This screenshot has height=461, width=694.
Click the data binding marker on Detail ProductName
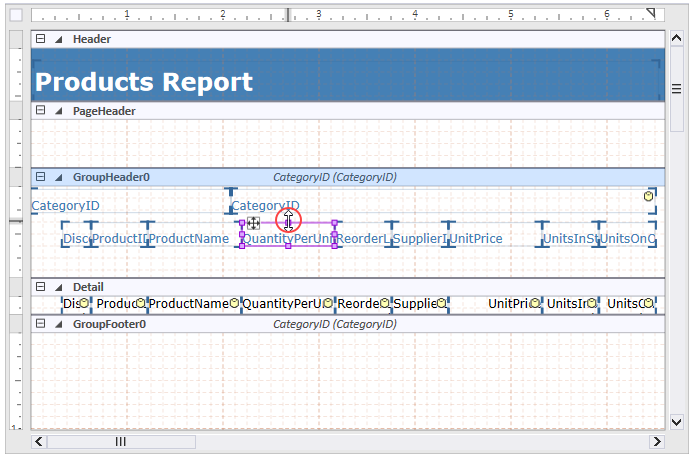pyautogui.click(x=233, y=303)
